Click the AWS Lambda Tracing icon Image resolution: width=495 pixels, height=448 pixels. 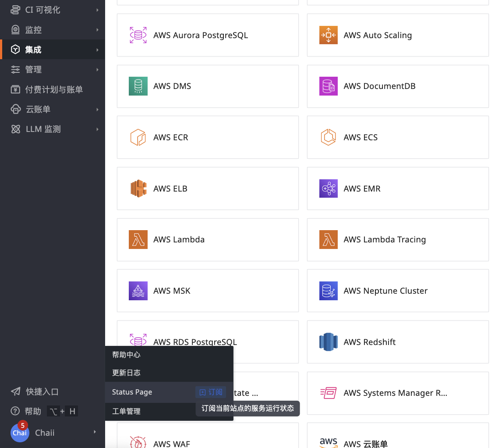click(328, 239)
